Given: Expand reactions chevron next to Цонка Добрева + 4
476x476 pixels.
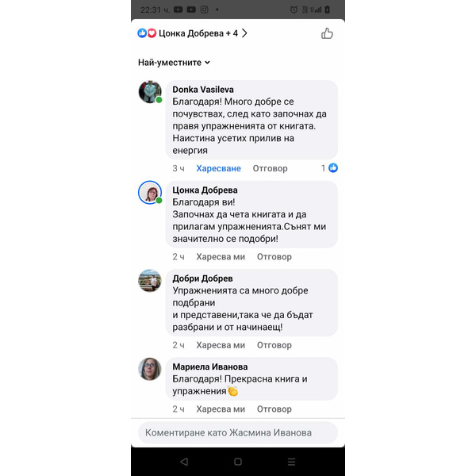Looking at the screenshot, I should [x=244, y=33].
